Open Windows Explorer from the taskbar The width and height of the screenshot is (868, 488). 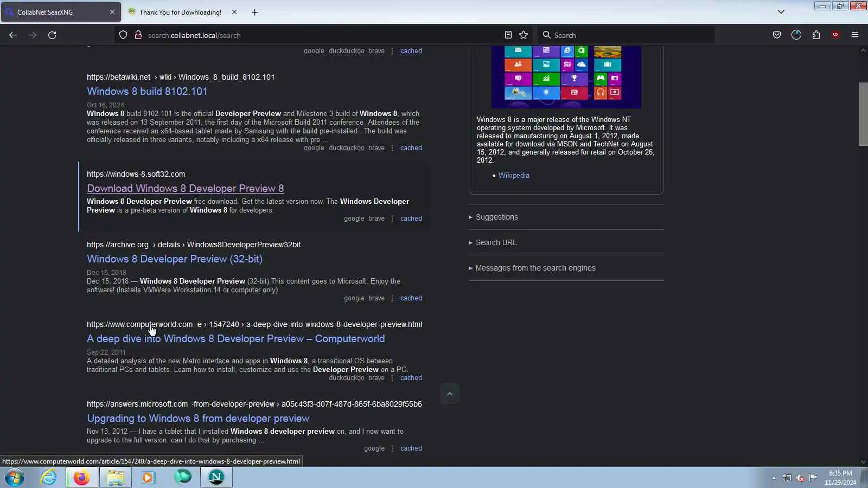[x=115, y=478]
